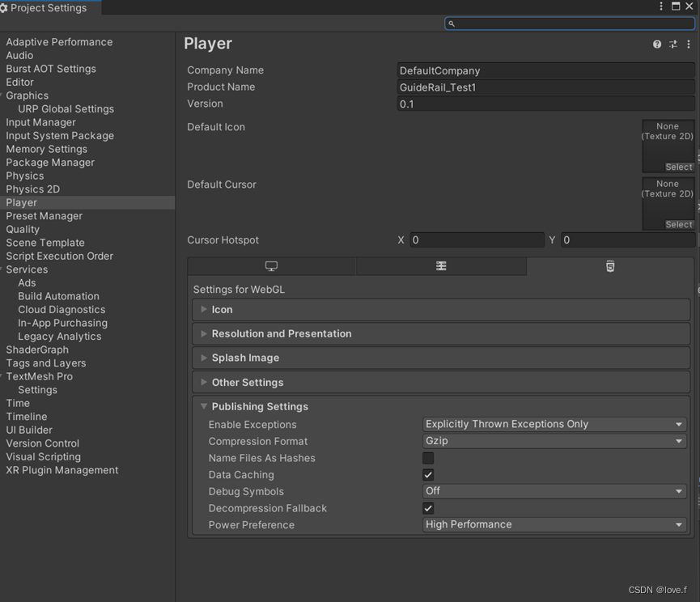Toggle the Decompression Fallback checkbox

pos(428,508)
